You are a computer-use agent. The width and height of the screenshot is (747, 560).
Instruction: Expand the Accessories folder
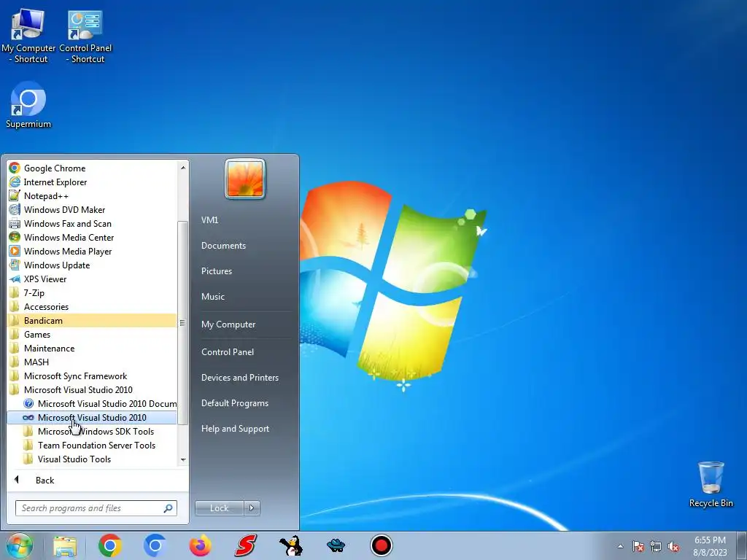coord(46,307)
